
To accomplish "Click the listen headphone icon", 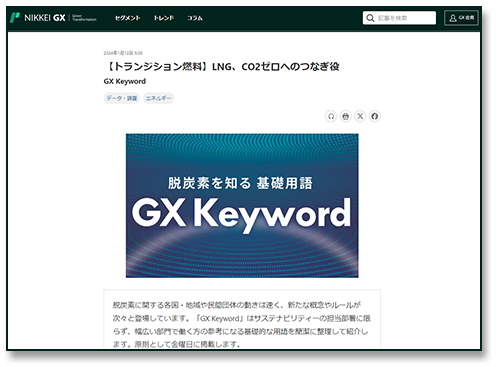I will click(x=331, y=116).
